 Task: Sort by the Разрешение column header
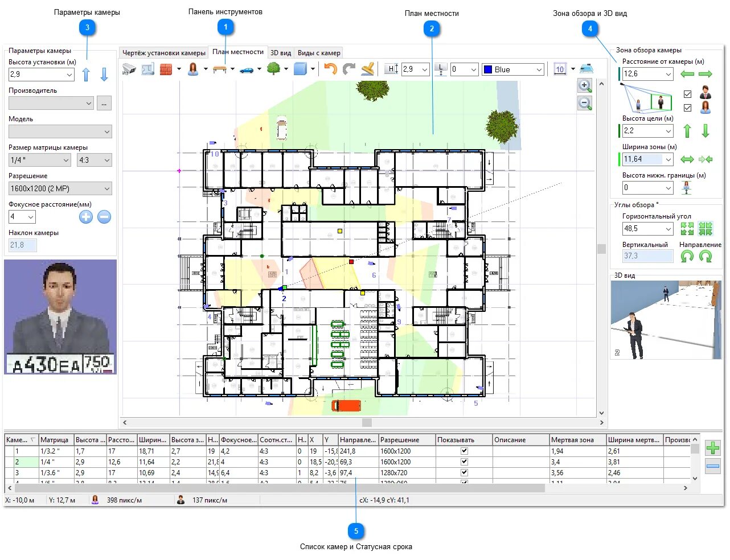pyautogui.click(x=407, y=440)
